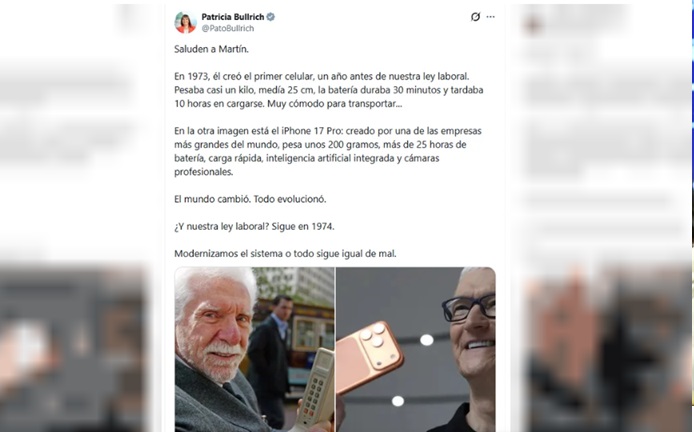Click the paragraph mentioning iPhone 17 Pro
Viewport: 694px width, 432px height.
(328, 151)
